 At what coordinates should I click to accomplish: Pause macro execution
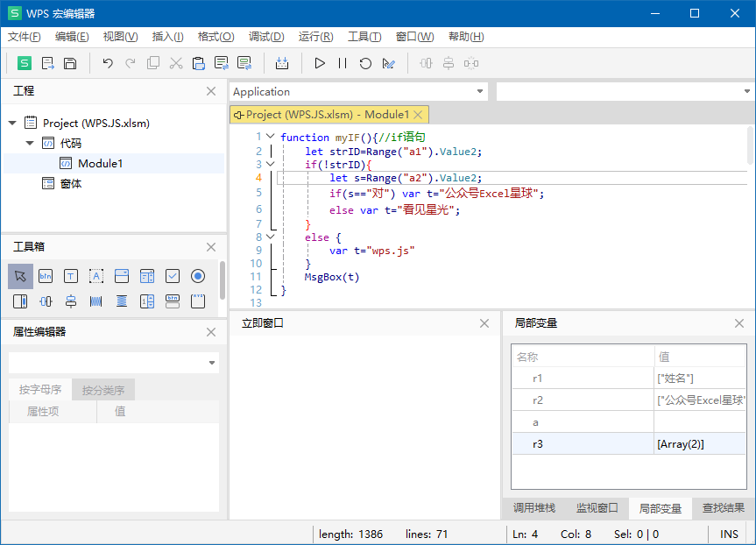coord(343,63)
